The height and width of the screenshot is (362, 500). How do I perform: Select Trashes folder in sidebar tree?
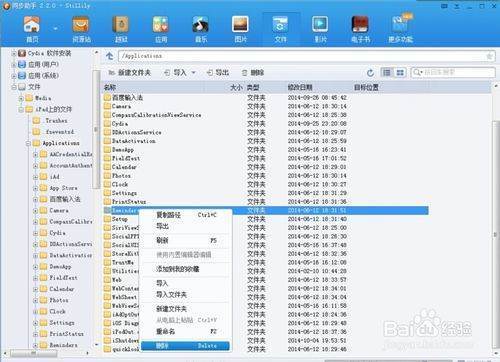tap(50, 121)
